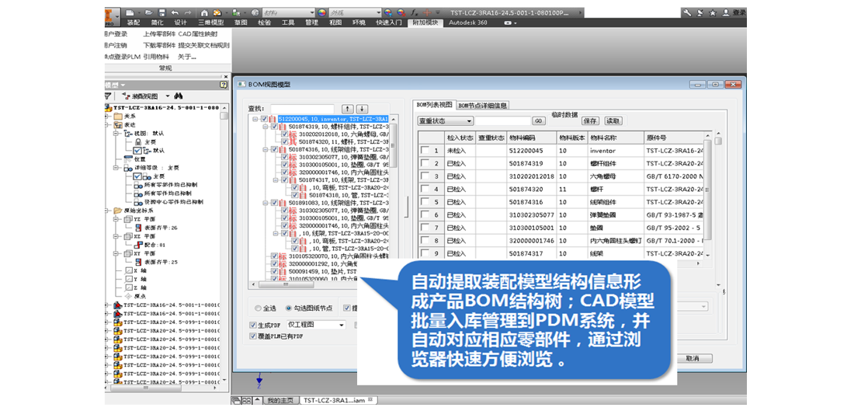Viewport: 868px width, 411px height.
Task: Click the 查找 search input field
Action: tap(301, 109)
